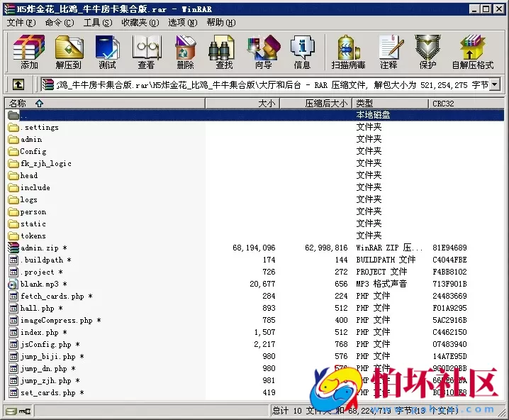509x420 pixels.
Task: Click the WinRAR title bar icon
Action: 9,9
